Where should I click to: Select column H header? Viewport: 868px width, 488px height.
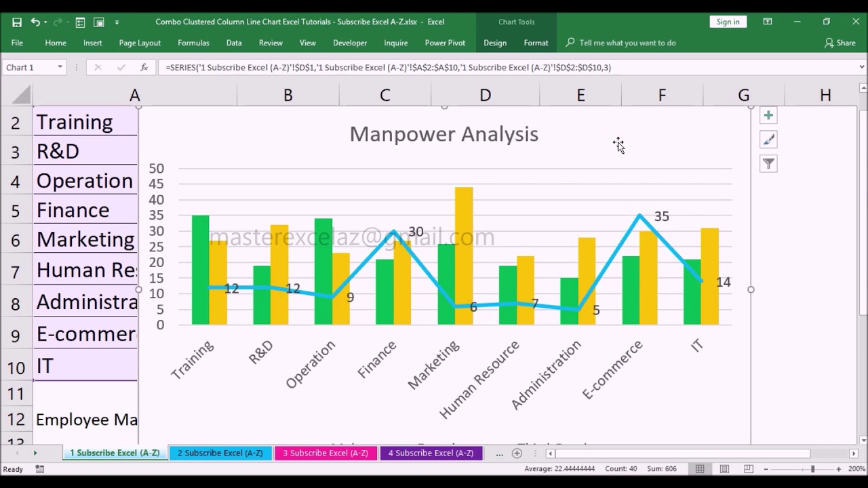click(x=825, y=95)
